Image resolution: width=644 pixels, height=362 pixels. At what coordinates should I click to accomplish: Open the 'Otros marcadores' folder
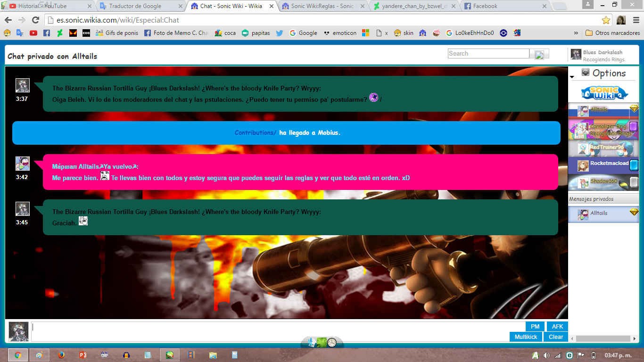coord(612,33)
